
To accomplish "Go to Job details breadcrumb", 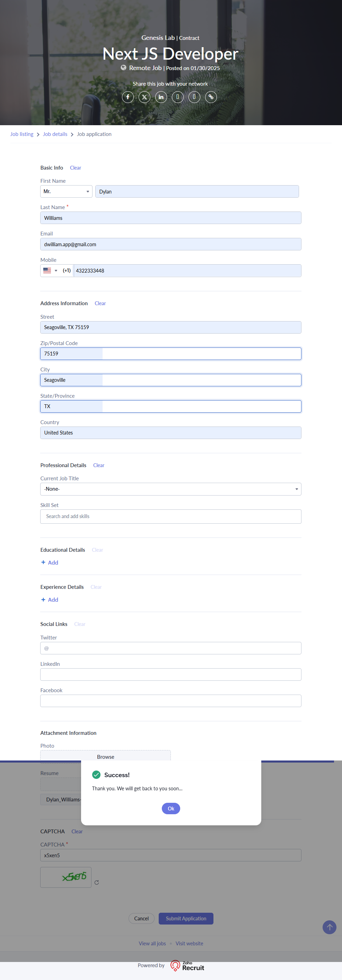I will click(55, 134).
